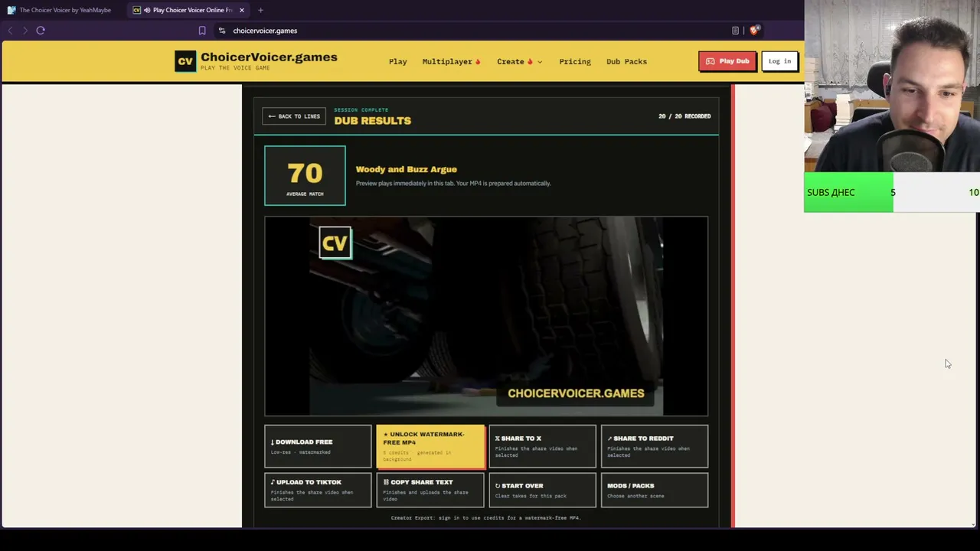This screenshot has width=980, height=551.
Task: Mute audio on the Play Choicer Voicer tab
Action: (x=147, y=10)
